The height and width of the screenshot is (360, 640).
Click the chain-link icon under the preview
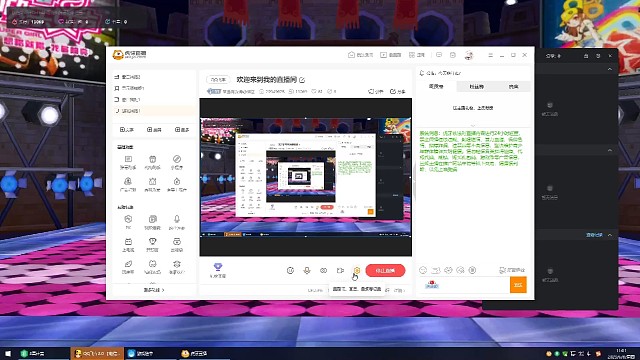click(323, 270)
